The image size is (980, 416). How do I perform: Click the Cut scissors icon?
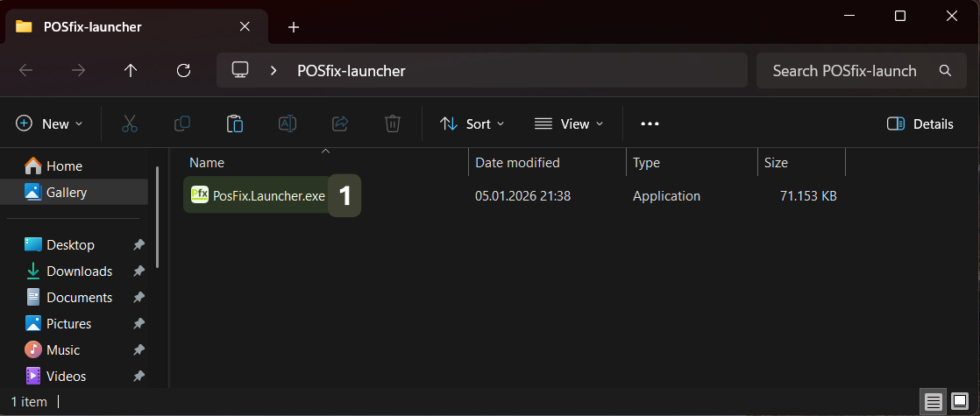click(x=130, y=123)
